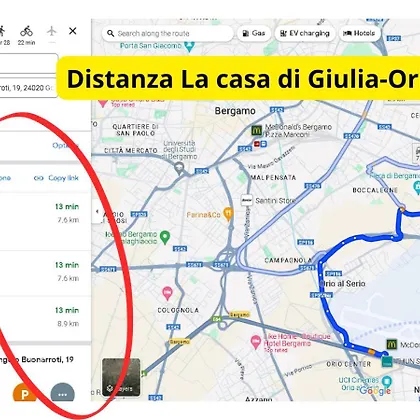Click the Porta San Giacomo landmark marker
The height and width of the screenshot is (420, 420).
(189, 46)
